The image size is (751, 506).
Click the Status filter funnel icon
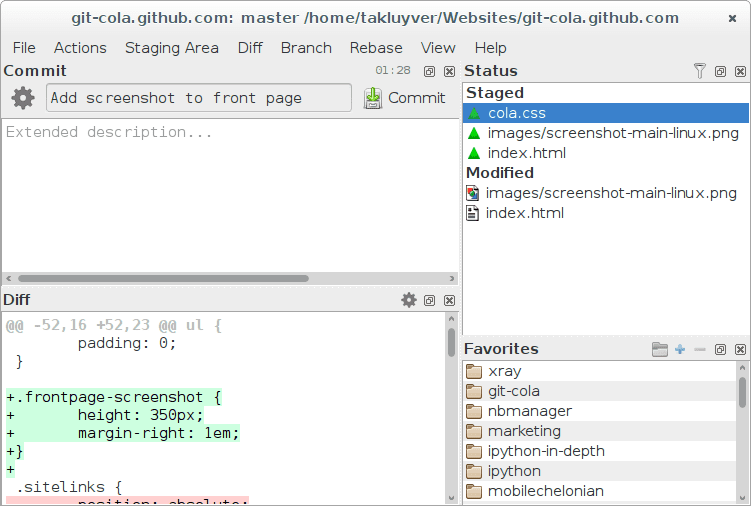700,71
